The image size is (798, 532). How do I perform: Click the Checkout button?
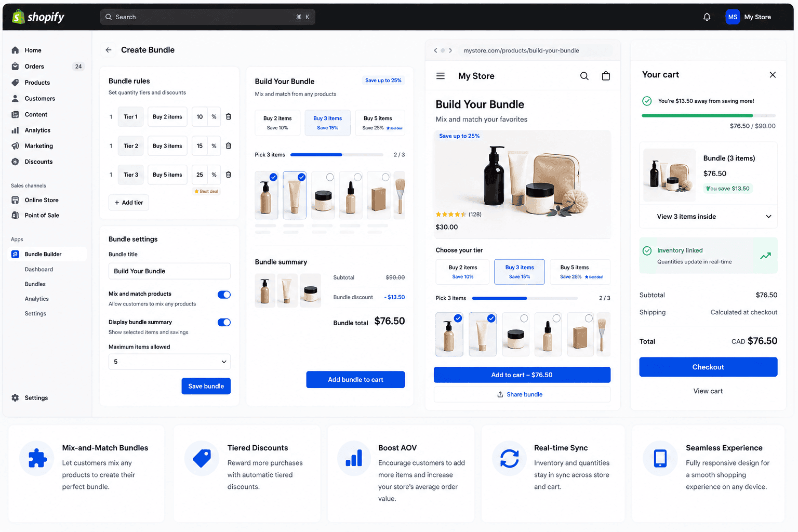[709, 367]
